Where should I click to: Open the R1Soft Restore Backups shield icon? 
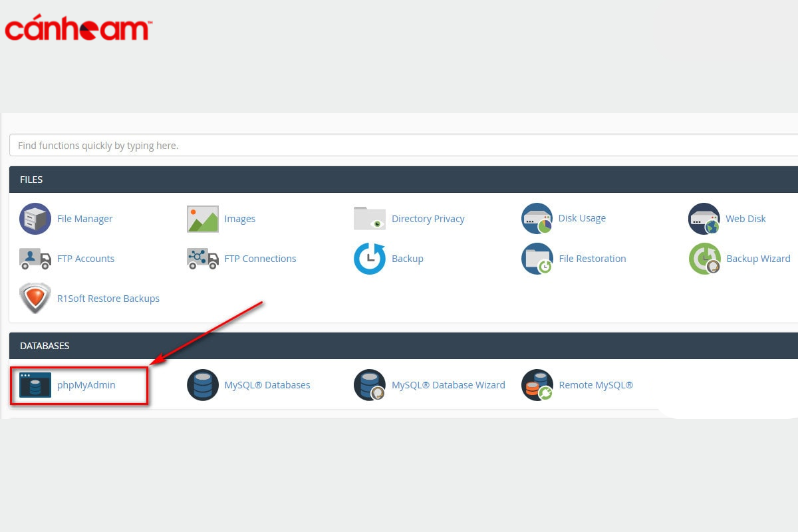(35, 299)
